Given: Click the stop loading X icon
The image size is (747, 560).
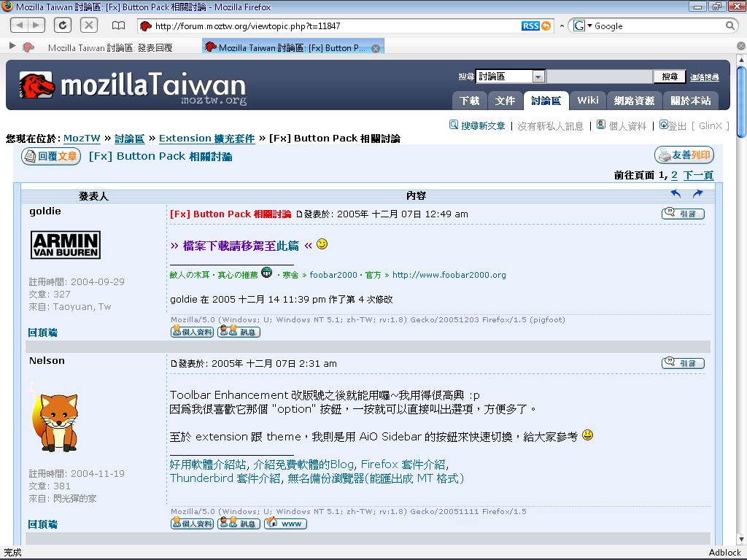Looking at the screenshot, I should pos(88,26).
